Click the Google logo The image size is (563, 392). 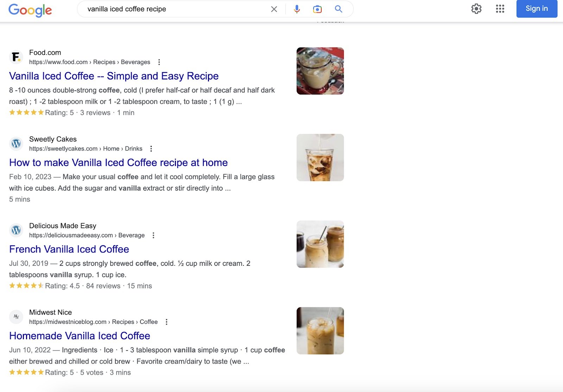click(30, 10)
